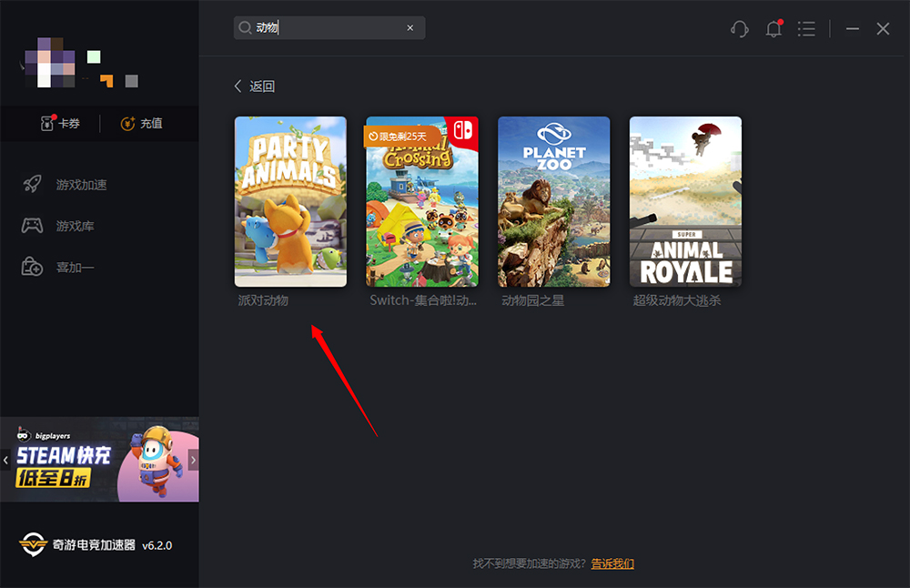Click the 限免剩25天 badge
The height and width of the screenshot is (588, 910).
401,137
